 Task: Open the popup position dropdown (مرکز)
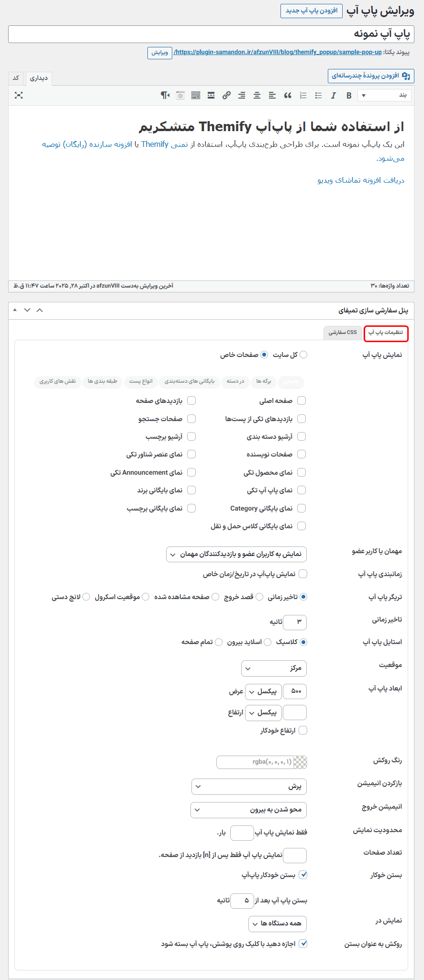[274, 668]
